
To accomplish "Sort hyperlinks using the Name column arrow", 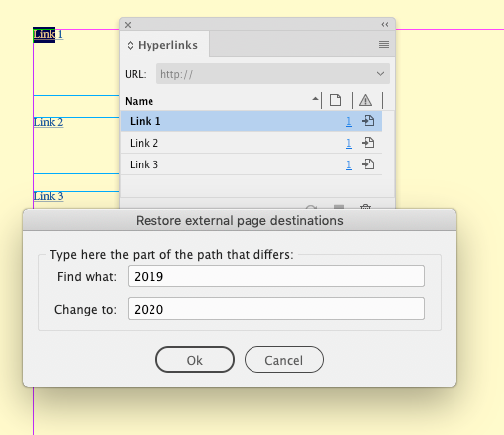I will click(315, 99).
